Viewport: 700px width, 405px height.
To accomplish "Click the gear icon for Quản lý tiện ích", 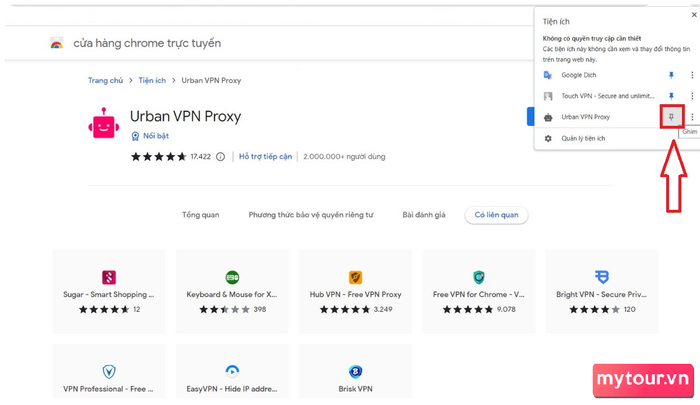I will pyautogui.click(x=548, y=138).
